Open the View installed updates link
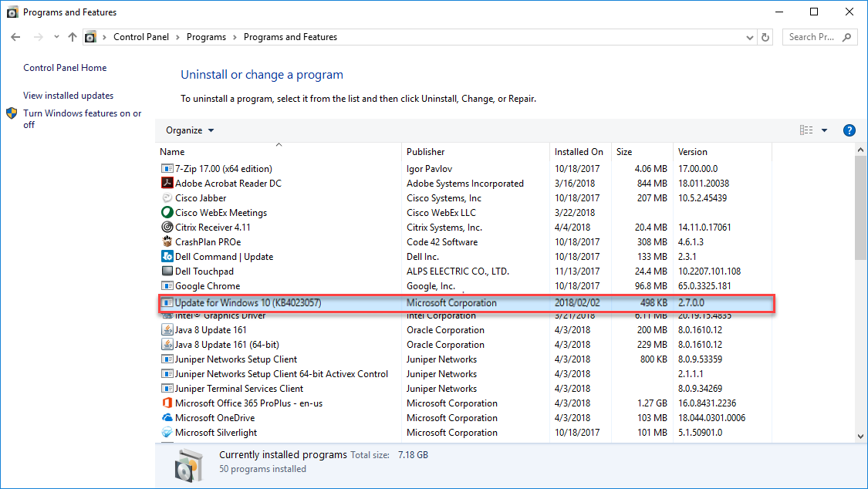The height and width of the screenshot is (489, 868). (68, 96)
